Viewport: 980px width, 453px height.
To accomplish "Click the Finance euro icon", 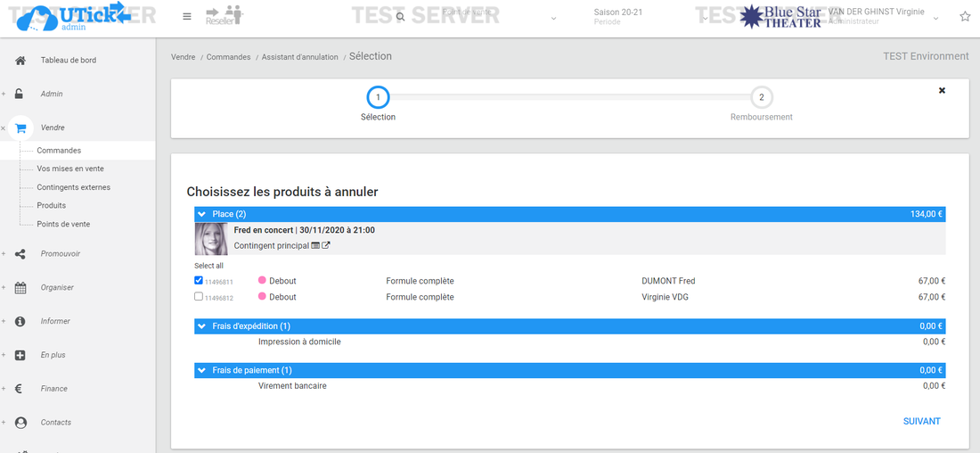I will click(20, 389).
